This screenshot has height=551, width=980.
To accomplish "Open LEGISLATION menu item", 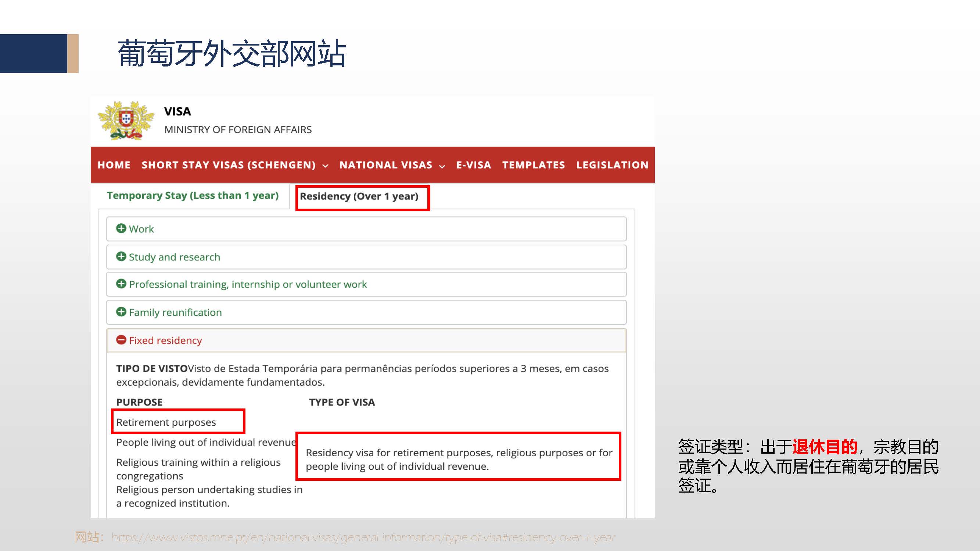I will click(612, 165).
